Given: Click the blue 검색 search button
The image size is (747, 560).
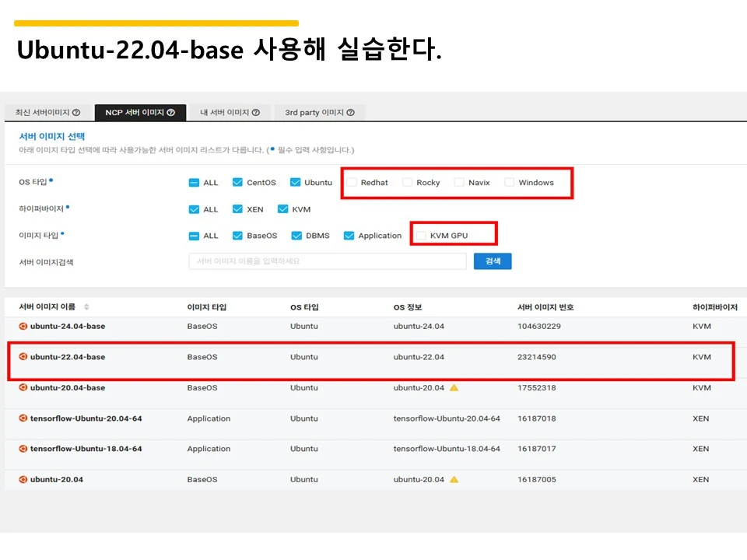Looking at the screenshot, I should 493,261.
